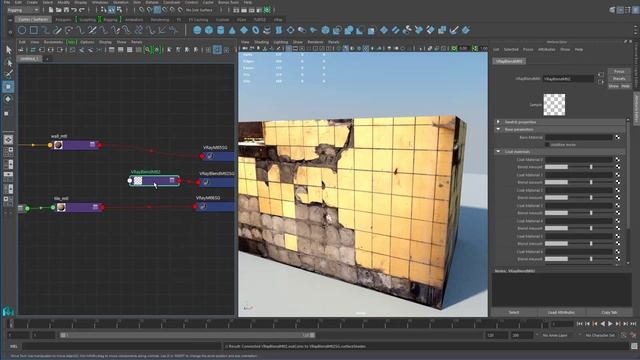Click the time range slider bar
Viewport: 640px width, 360px height.
click(x=188, y=335)
